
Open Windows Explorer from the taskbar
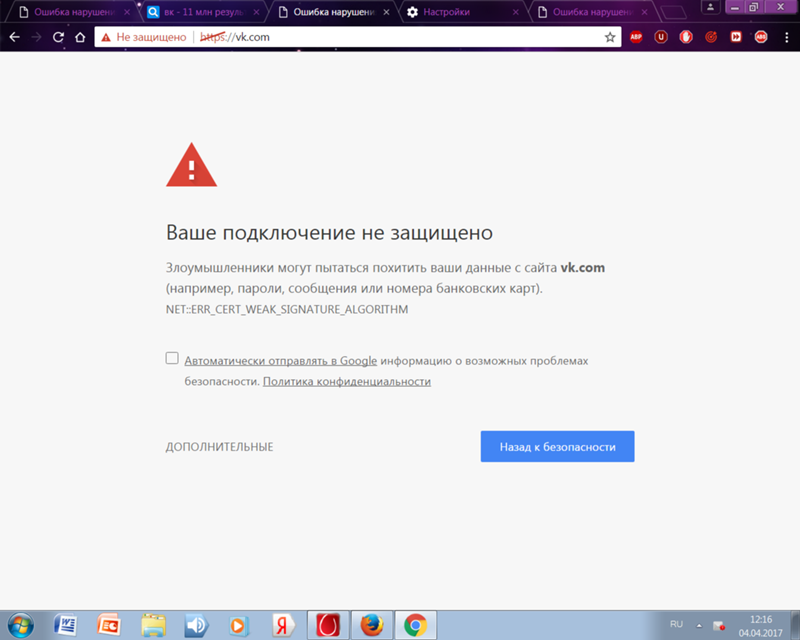(x=153, y=625)
